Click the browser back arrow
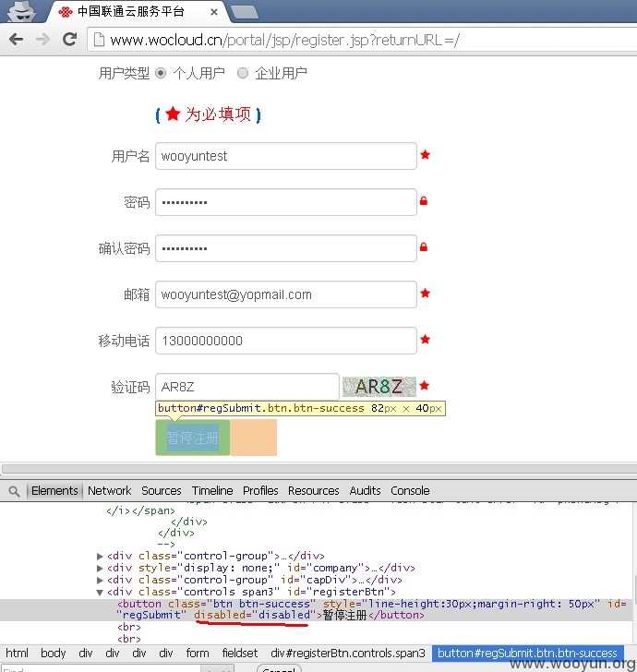Image resolution: width=637 pixels, height=672 pixels. point(16,40)
